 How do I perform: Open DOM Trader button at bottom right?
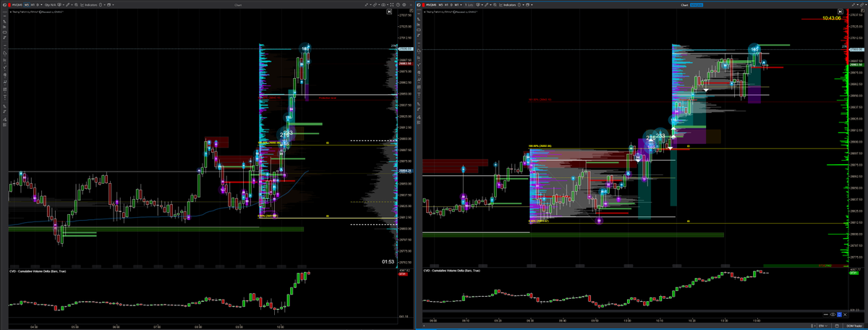click(854, 326)
